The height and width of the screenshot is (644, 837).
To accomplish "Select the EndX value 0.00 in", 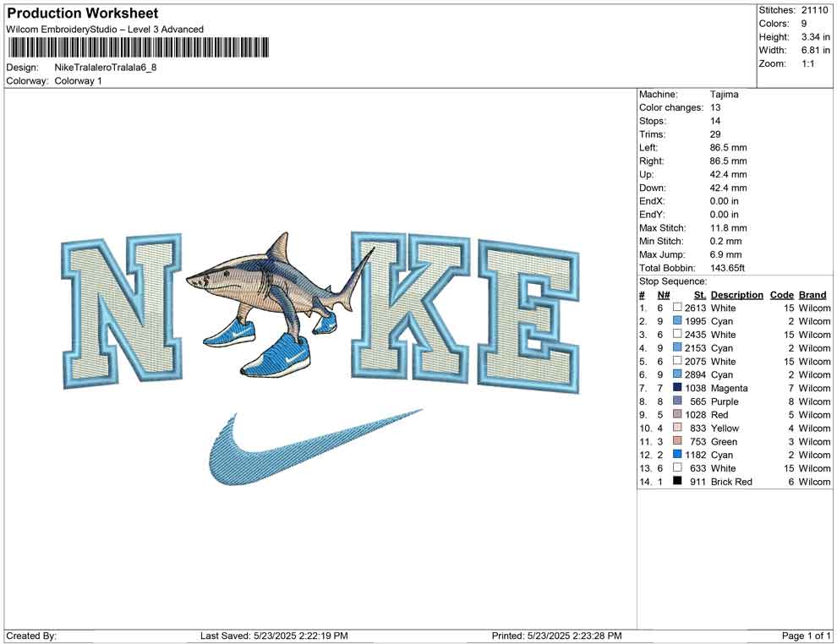I will (724, 200).
